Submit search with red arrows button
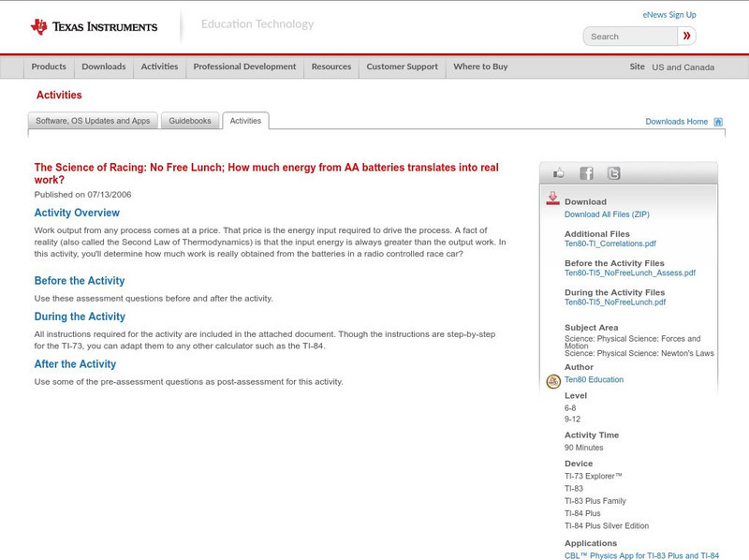749x560 pixels. (686, 36)
